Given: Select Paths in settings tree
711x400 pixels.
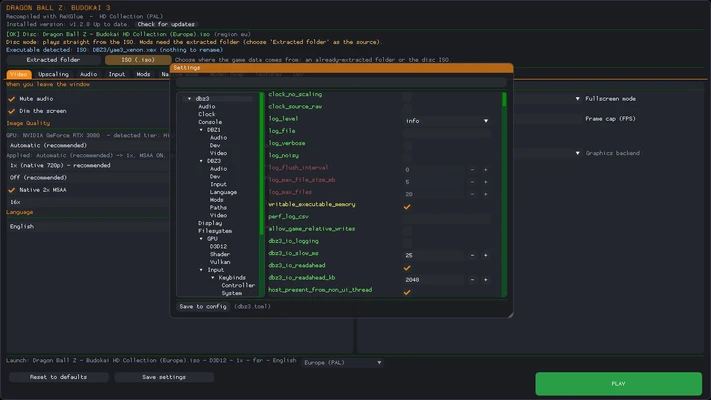Looking at the screenshot, I should [x=218, y=208].
